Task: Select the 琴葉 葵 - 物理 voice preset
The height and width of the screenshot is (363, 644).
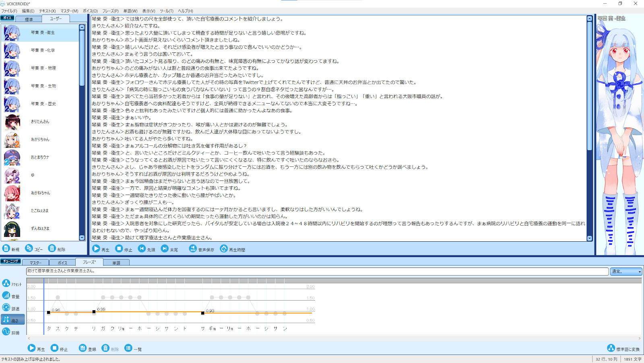Action: pos(40,68)
